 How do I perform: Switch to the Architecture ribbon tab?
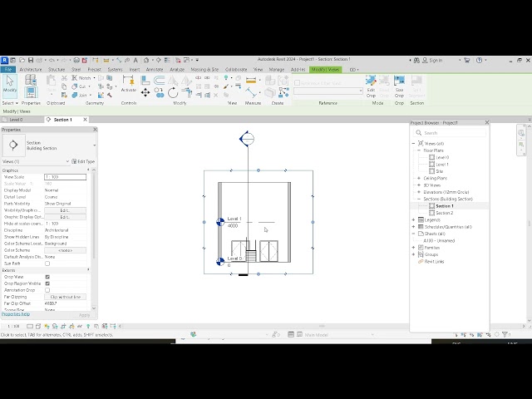tap(31, 69)
